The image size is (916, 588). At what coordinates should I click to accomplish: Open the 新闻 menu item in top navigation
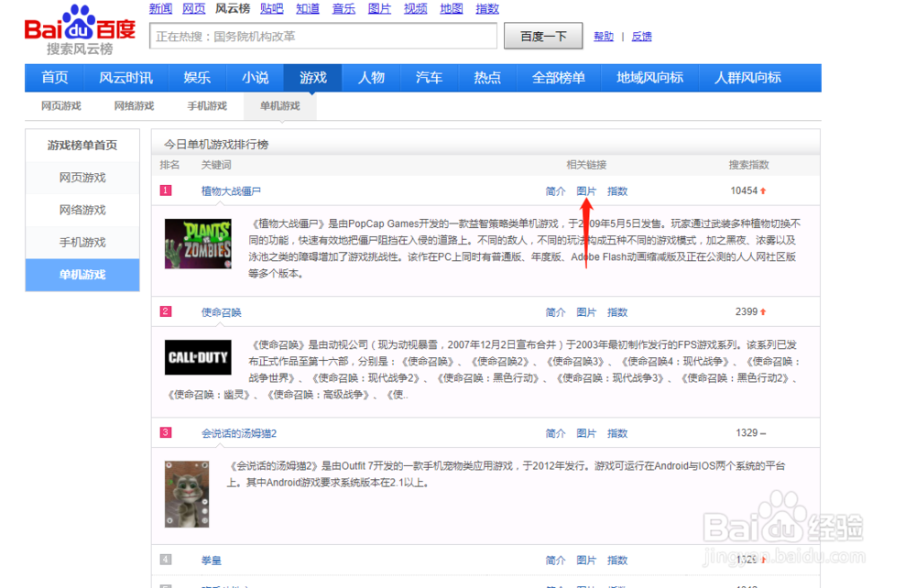point(160,8)
